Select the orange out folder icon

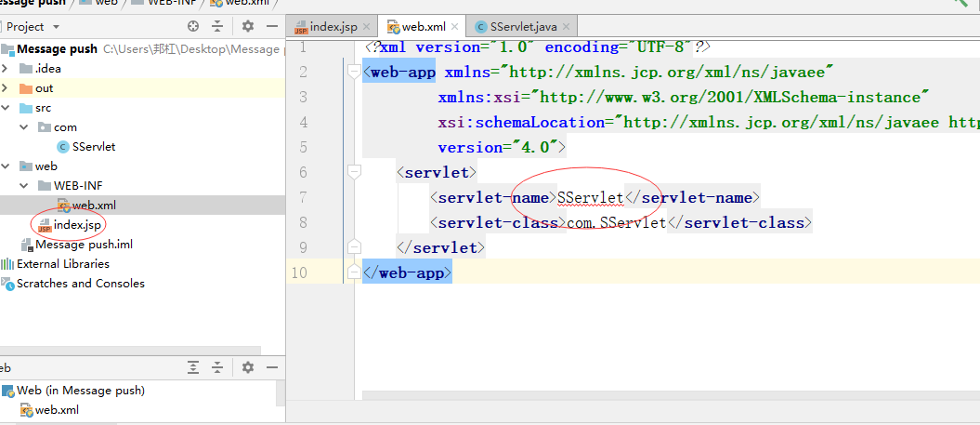[26, 88]
